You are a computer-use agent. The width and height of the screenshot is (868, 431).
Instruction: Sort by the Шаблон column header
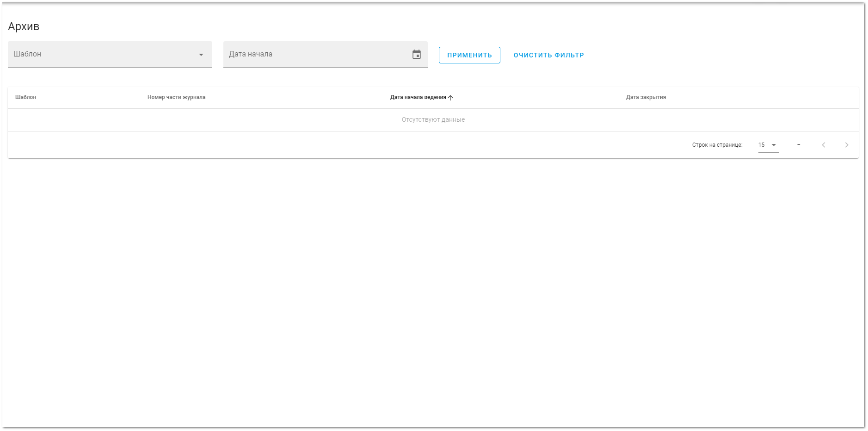click(25, 97)
